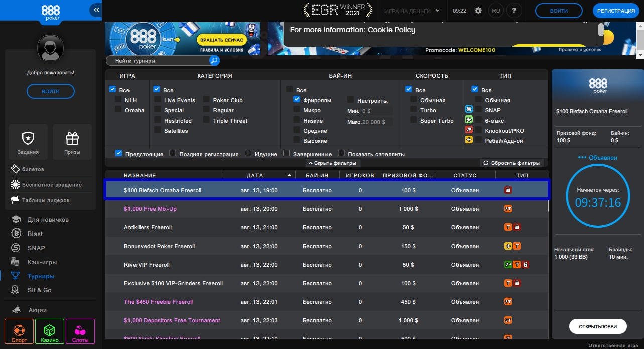This screenshot has height=349, width=644.
Task: Click the search magnifier icon
Action: [214, 61]
